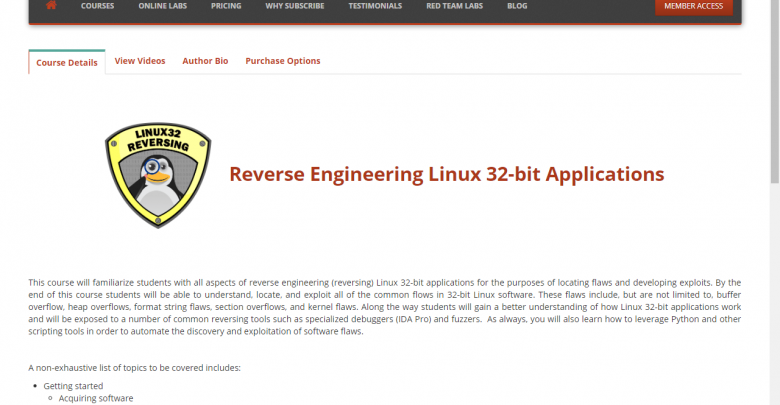The image size is (780, 405).
Task: Open the ONLINE LABS menu item
Action: coord(163,6)
